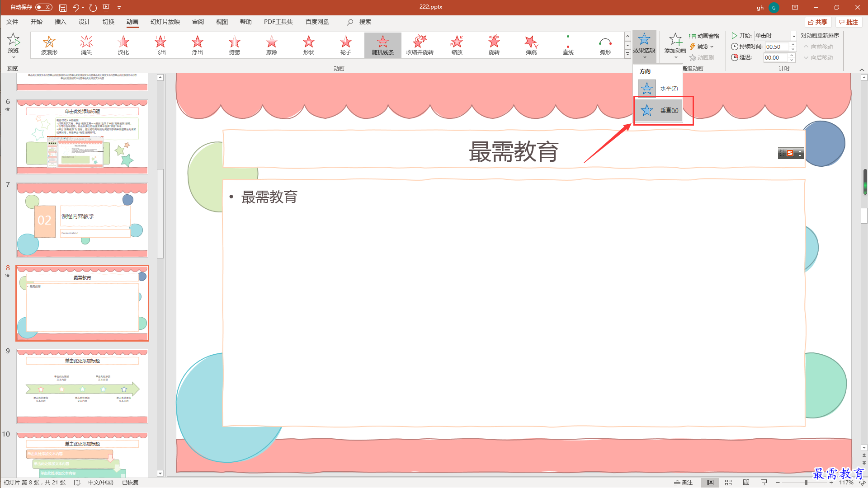The image size is (868, 488).
Task: Open customize quick access toolbar dropdown
Action: point(119,8)
